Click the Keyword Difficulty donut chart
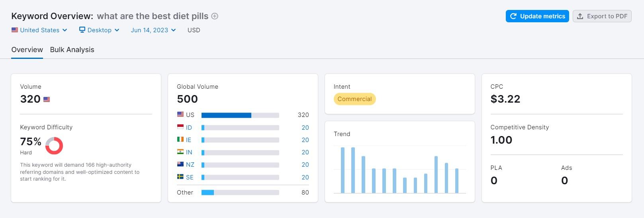Screen dimensions: 644x218 (54, 146)
